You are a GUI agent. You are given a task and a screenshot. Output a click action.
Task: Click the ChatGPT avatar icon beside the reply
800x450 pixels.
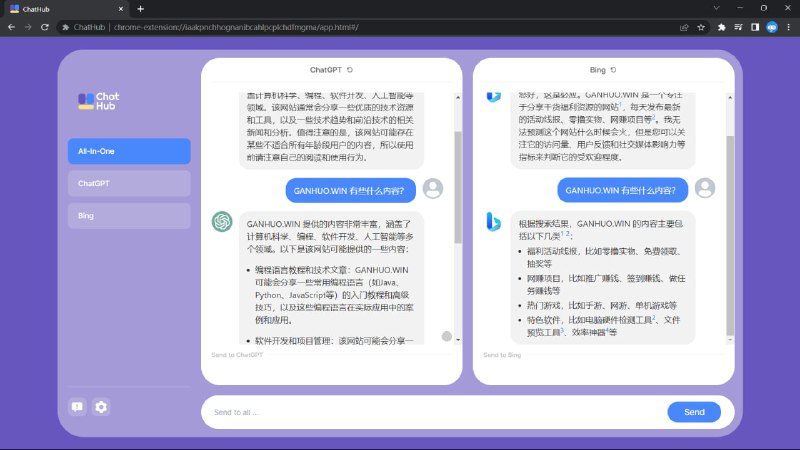tap(222, 221)
